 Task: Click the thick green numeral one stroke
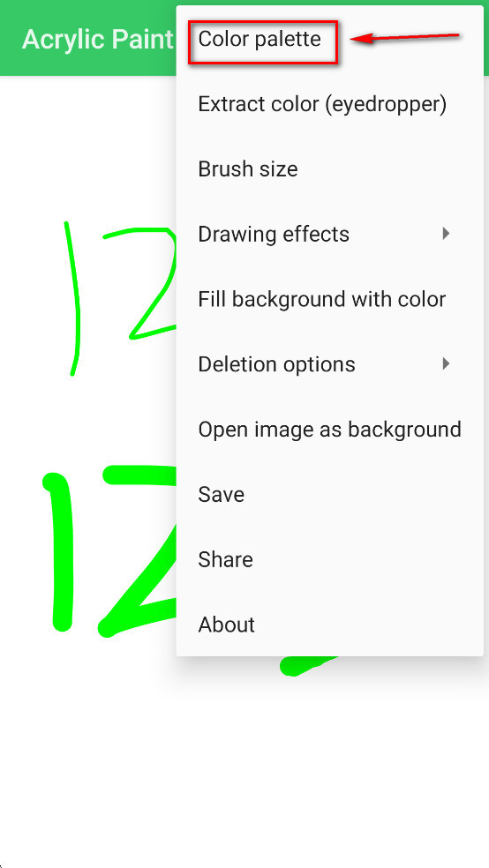coord(59,552)
